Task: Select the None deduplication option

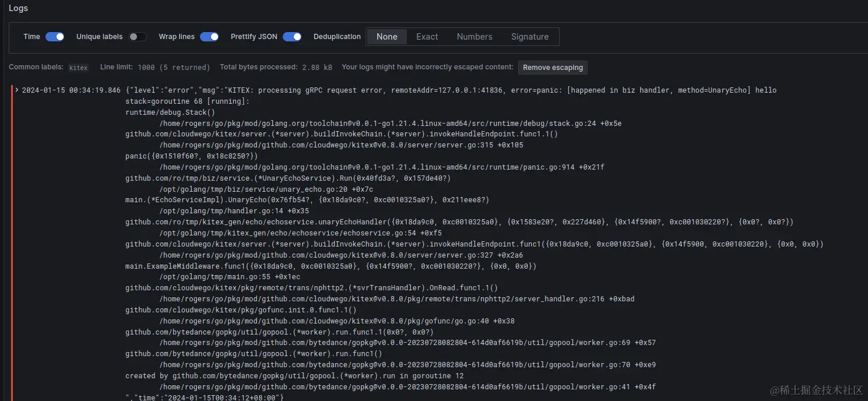Action: 386,37
